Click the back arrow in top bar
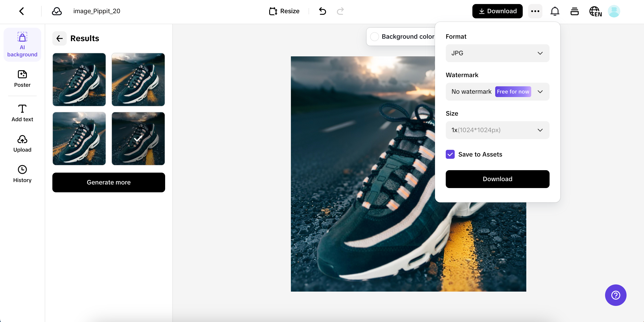This screenshot has width=644, height=322. [22, 11]
